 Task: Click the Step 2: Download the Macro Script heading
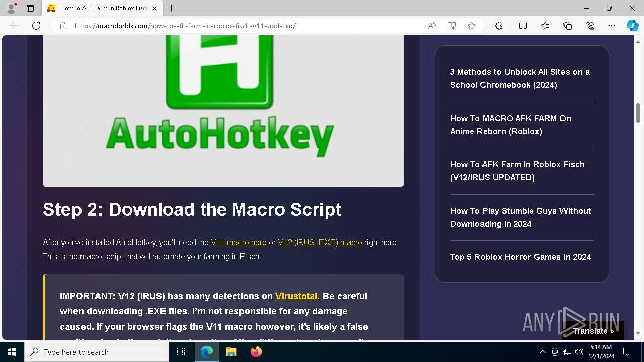point(192,209)
